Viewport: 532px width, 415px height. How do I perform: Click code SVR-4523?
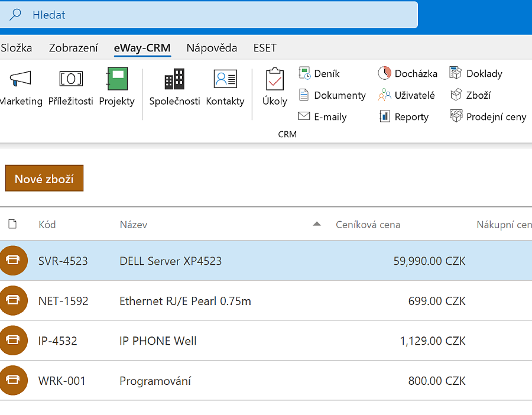tap(63, 261)
